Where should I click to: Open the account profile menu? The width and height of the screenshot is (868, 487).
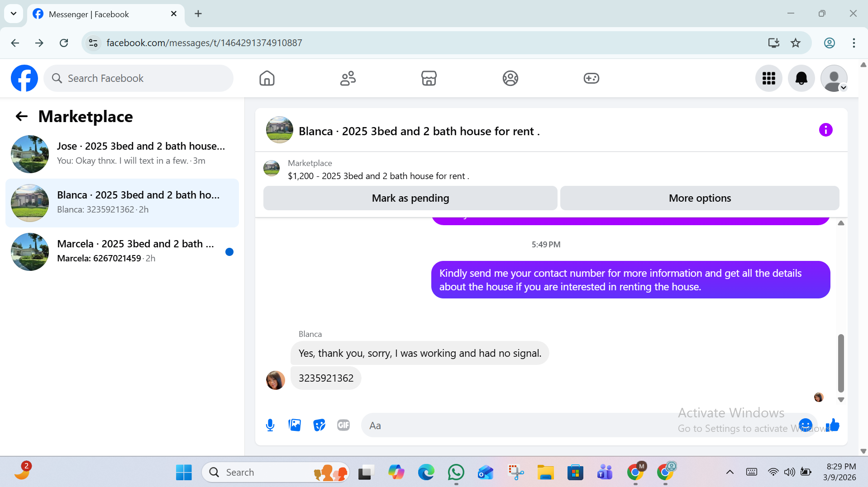(x=834, y=78)
